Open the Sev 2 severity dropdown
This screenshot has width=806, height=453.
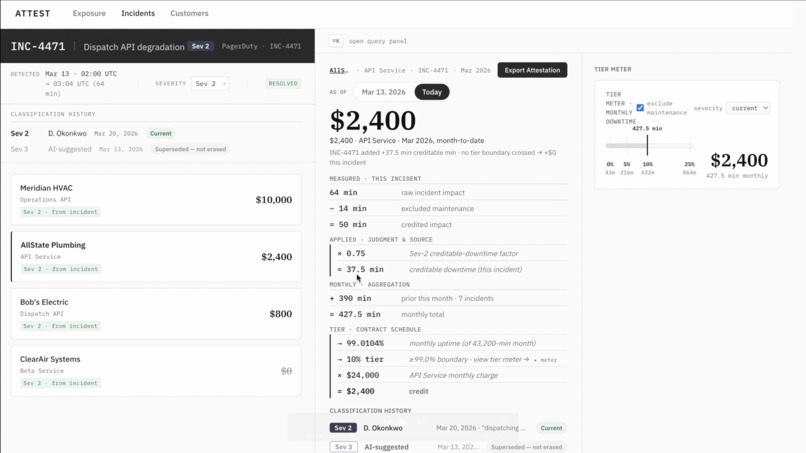tap(210, 83)
